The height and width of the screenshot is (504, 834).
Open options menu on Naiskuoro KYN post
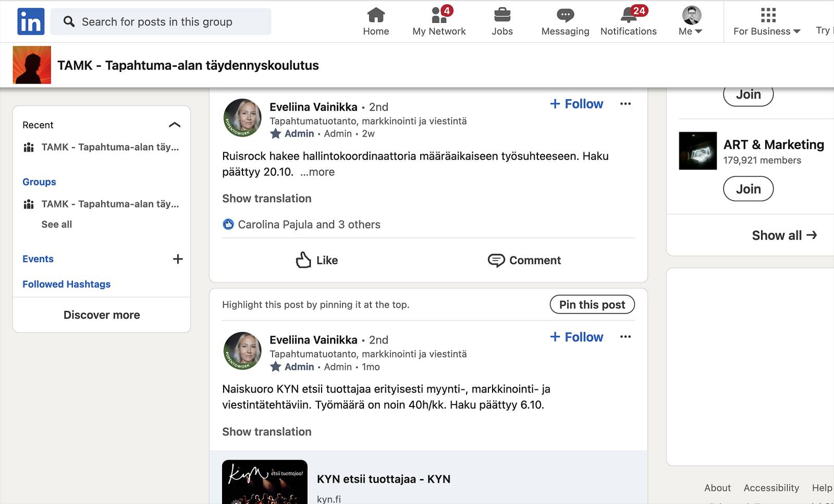pos(625,337)
